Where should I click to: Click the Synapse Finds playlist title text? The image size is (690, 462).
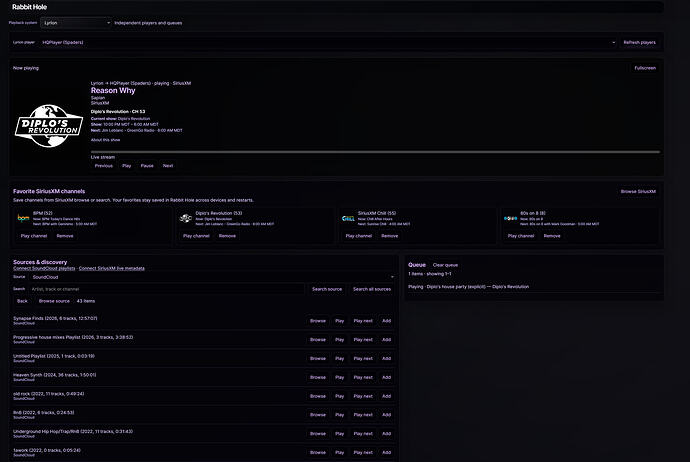(55, 319)
